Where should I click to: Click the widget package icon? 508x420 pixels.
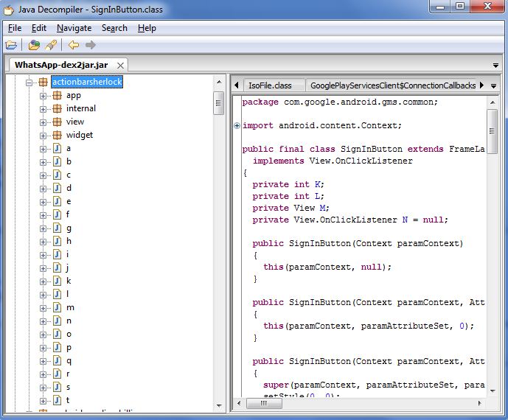tap(57, 135)
